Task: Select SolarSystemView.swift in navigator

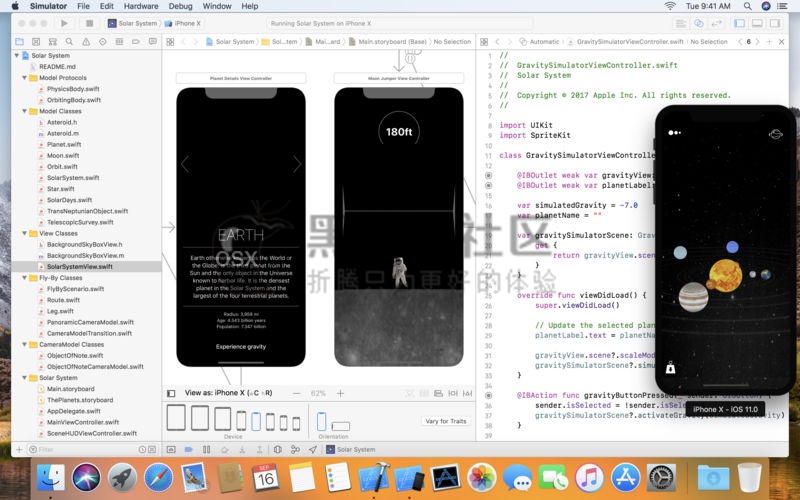Action: [x=86, y=267]
